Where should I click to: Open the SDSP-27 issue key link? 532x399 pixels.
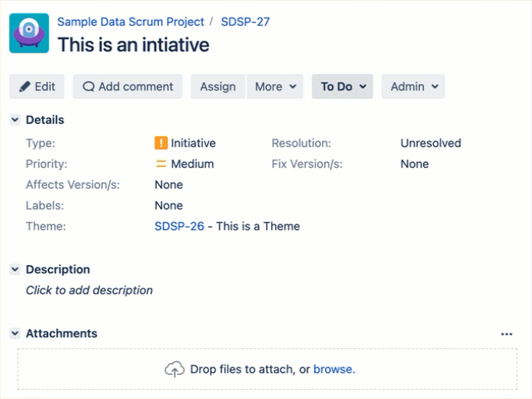click(245, 22)
